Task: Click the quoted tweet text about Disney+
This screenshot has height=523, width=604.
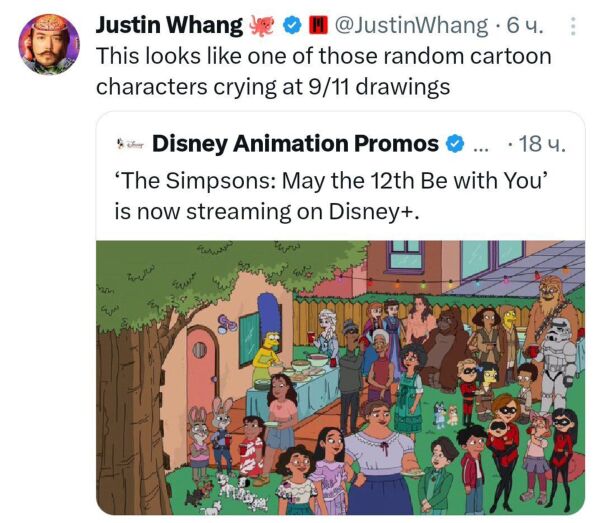Action: [x=331, y=196]
